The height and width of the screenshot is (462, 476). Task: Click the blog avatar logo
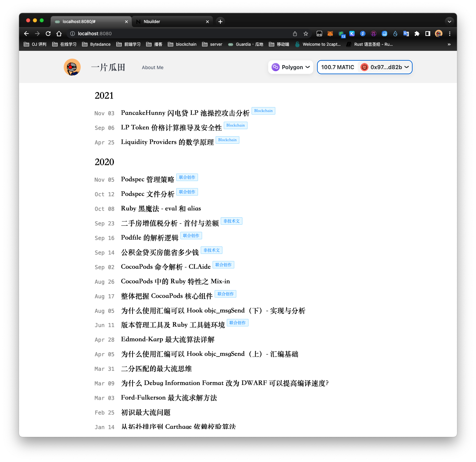tap(72, 67)
